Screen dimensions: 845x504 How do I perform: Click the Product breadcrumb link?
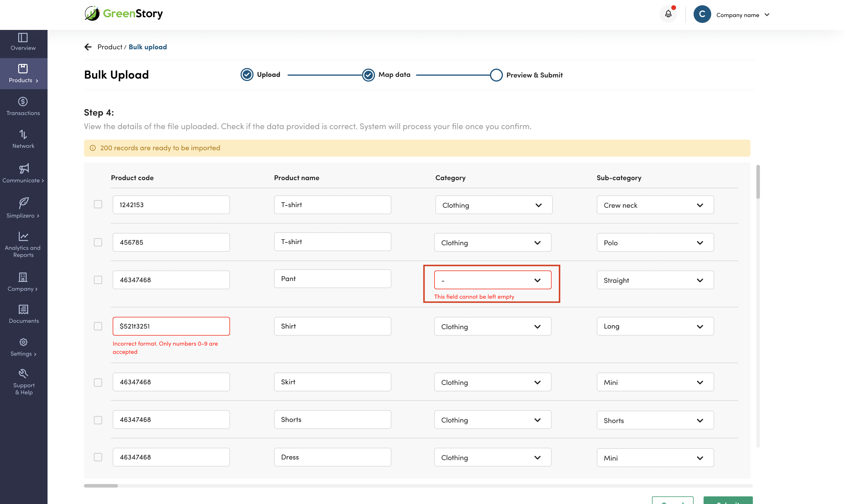coord(109,47)
